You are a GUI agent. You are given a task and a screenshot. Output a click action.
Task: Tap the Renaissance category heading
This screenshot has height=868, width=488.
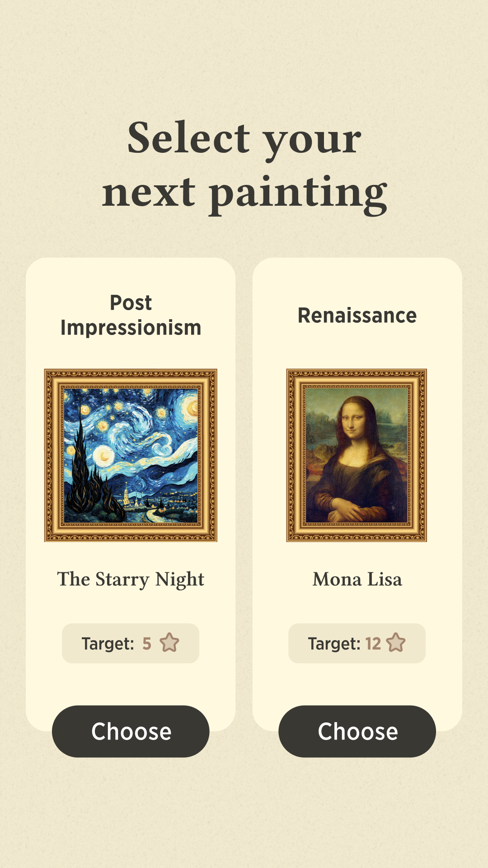(357, 316)
